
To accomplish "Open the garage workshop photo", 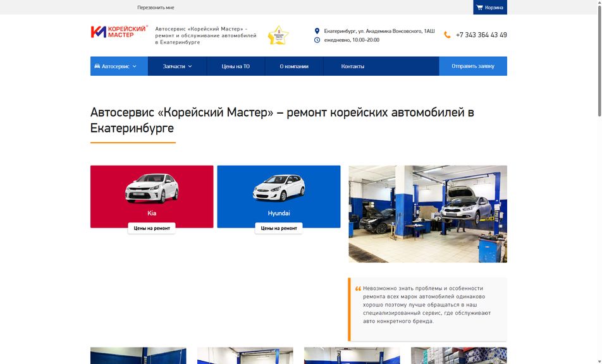I will [x=427, y=214].
